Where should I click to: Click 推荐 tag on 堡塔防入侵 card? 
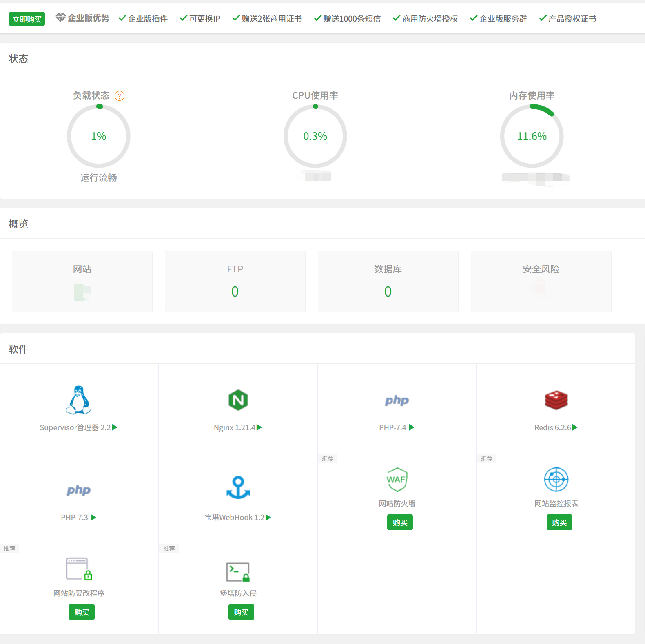click(169, 549)
